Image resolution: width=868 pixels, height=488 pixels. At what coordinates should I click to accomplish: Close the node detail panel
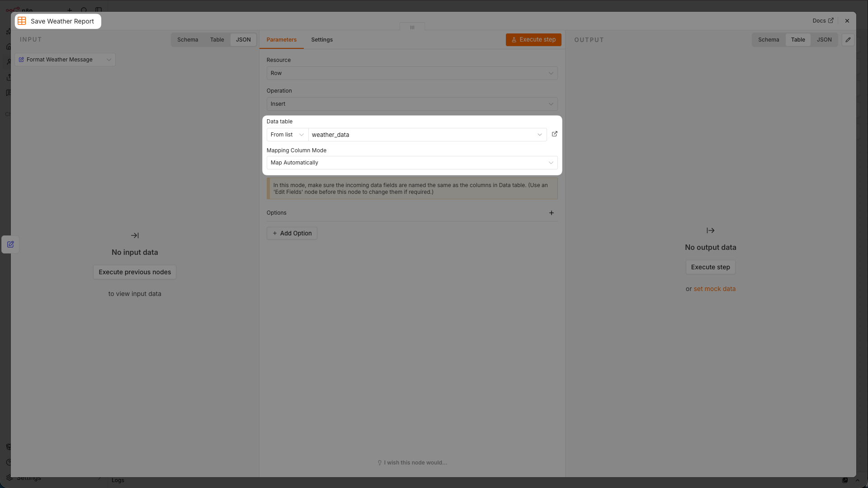847,21
